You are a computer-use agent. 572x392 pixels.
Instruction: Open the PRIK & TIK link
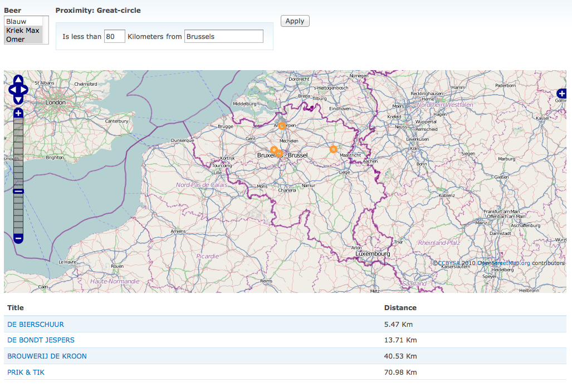click(x=26, y=372)
